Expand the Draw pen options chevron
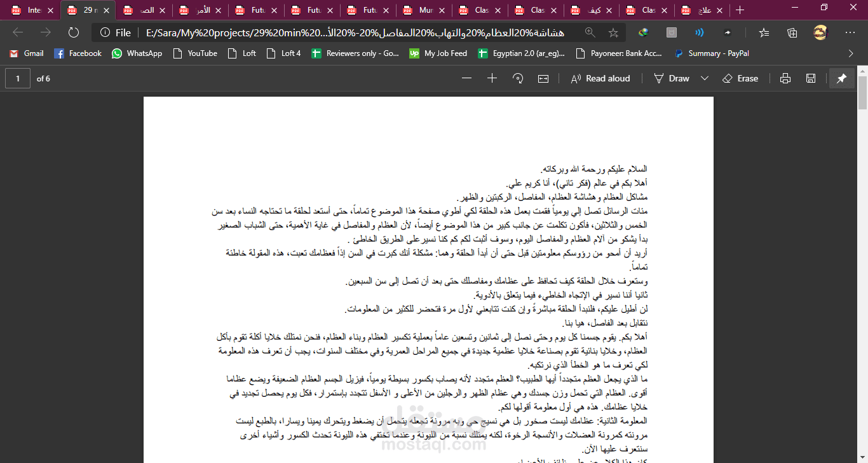Screen dimensions: 868x463 tap(704, 78)
